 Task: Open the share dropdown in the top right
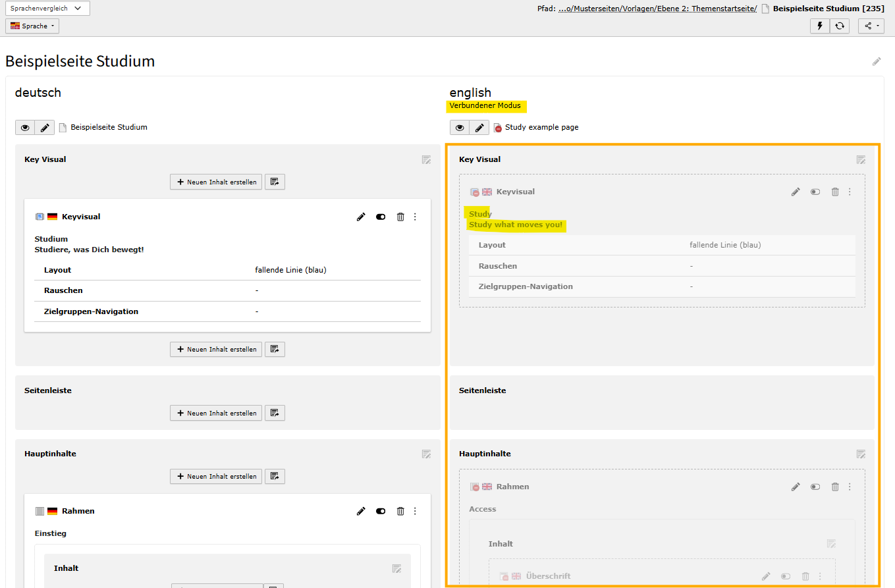point(871,26)
